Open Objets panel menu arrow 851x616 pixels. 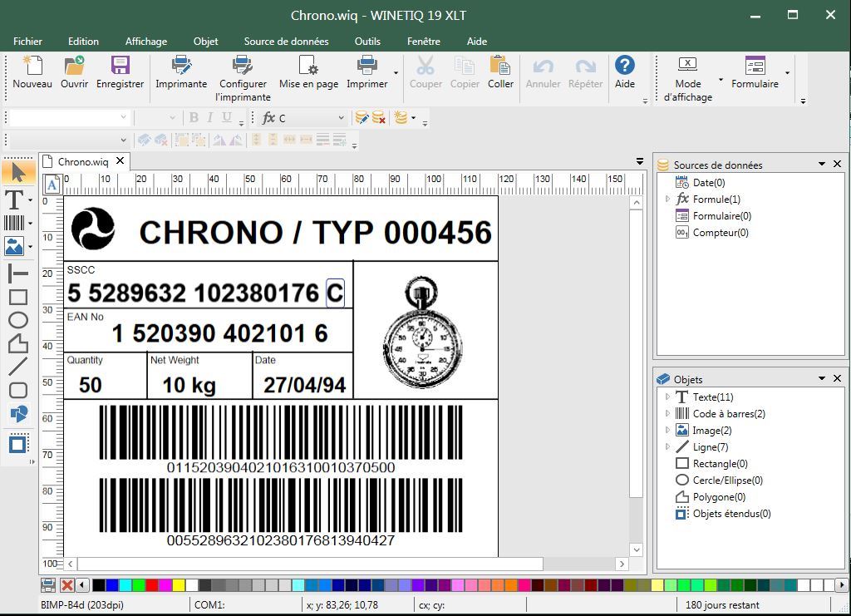[822, 378]
